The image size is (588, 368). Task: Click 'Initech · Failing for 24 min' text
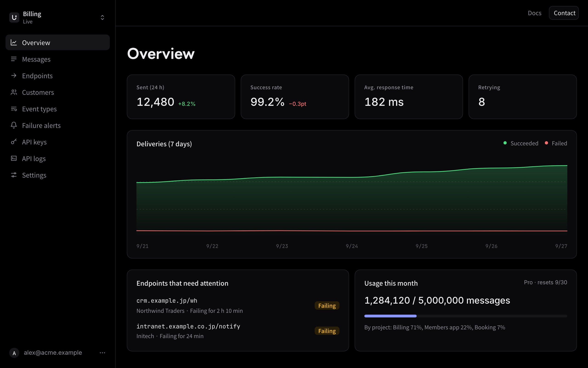tap(170, 336)
